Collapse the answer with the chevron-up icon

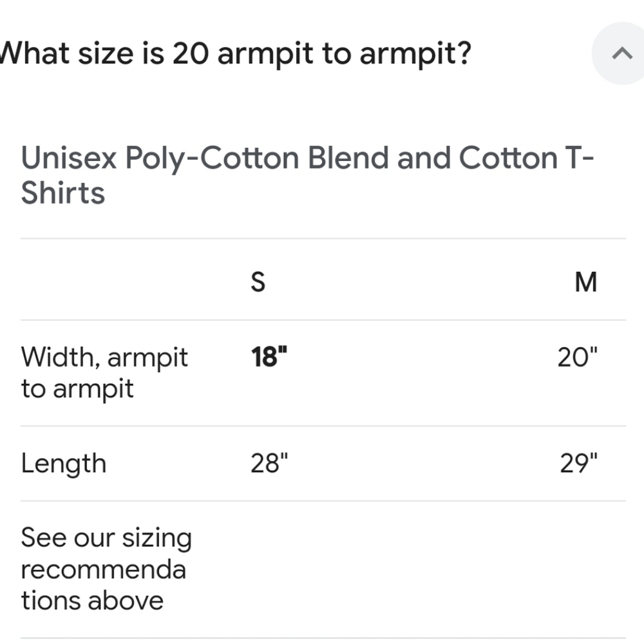pos(622,53)
